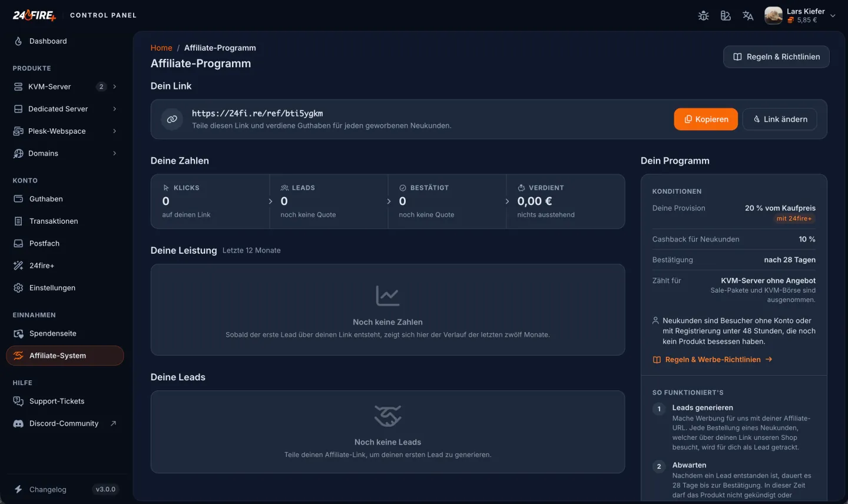This screenshot has width=848, height=504.
Task: Click the Guthaben wallet icon
Action: pos(18,199)
